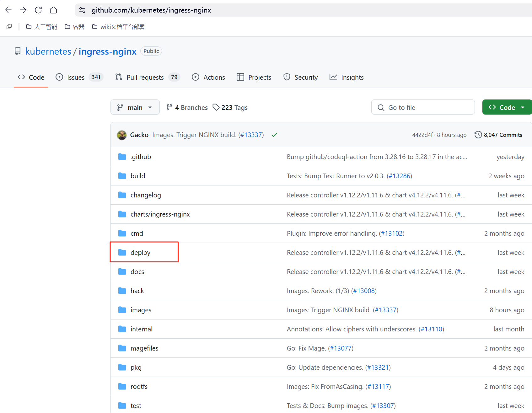Go back with the browser back arrow
This screenshot has height=413, width=532.
click(8, 10)
